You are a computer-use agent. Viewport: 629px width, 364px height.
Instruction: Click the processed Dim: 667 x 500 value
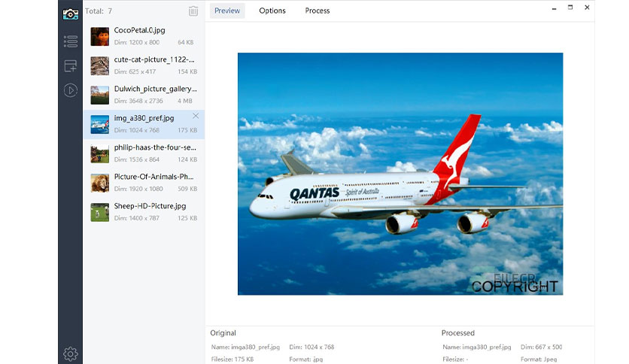(x=541, y=347)
